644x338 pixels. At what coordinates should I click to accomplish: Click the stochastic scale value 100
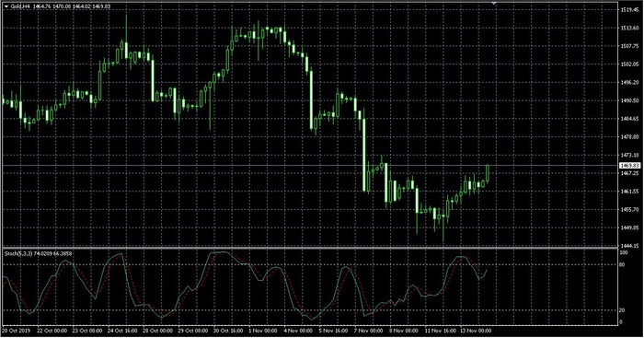(624, 252)
